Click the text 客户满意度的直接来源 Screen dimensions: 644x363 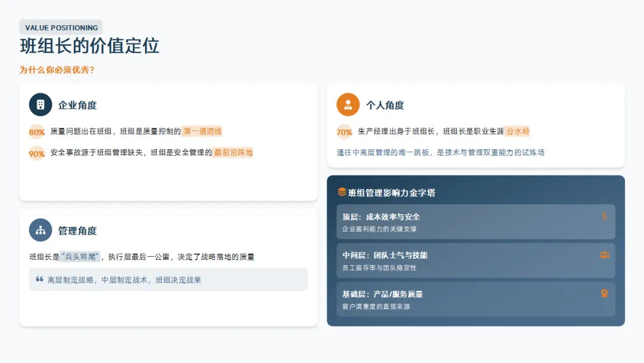376,306
